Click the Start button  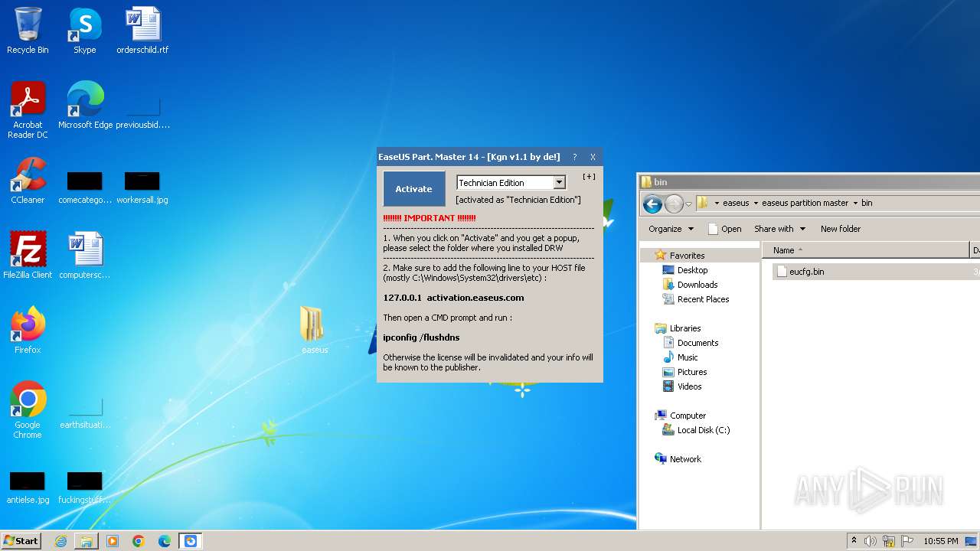click(x=21, y=541)
